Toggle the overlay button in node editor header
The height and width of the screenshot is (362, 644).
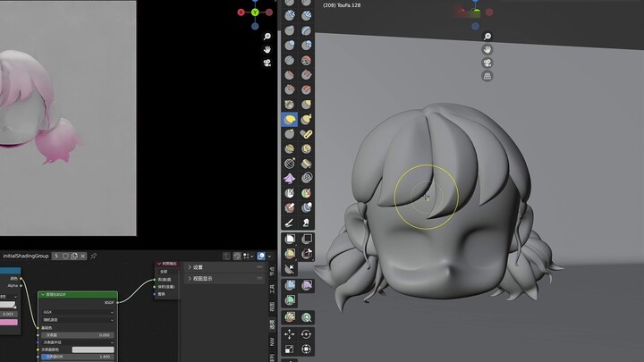(x=261, y=256)
